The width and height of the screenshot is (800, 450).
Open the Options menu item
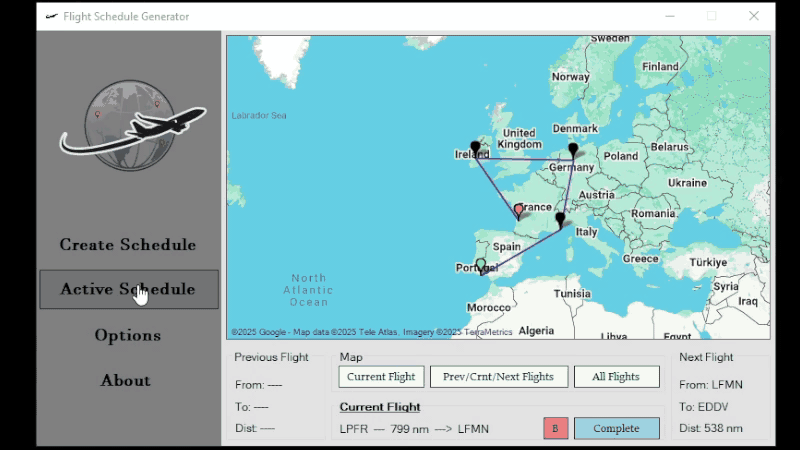[x=128, y=335]
